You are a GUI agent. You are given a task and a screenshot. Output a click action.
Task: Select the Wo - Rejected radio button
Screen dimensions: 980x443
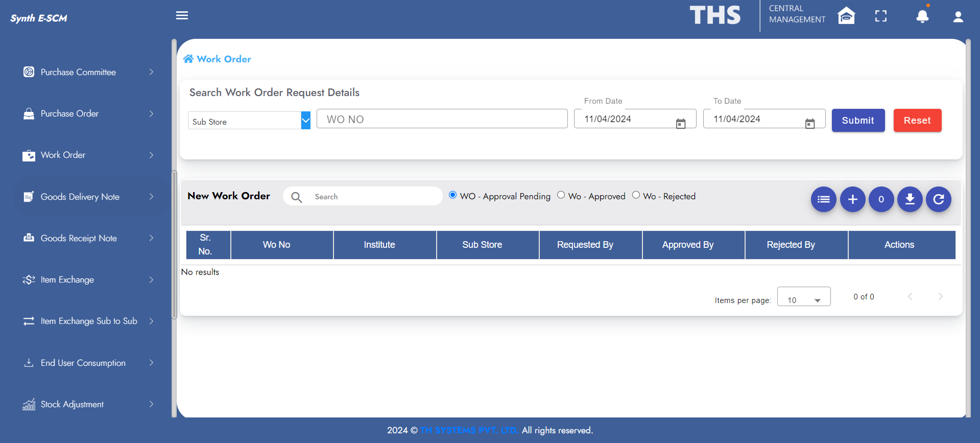point(636,195)
